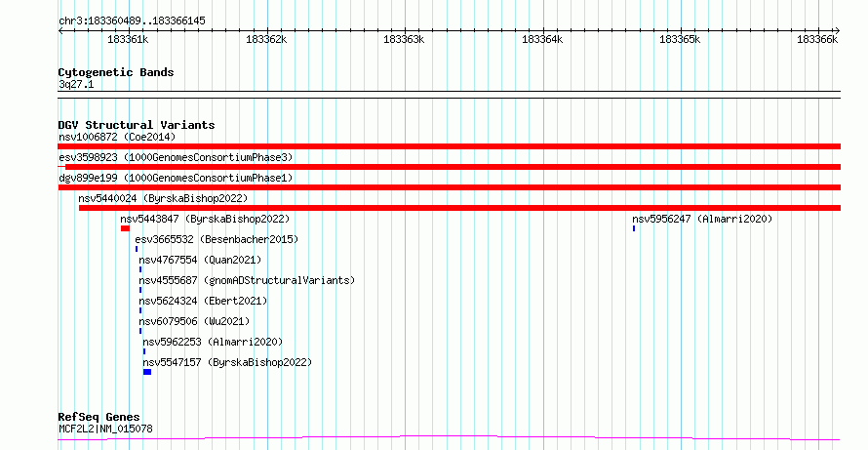The image size is (868, 450).
Task: Click the RefSeq Genes track title
Action: (x=99, y=418)
